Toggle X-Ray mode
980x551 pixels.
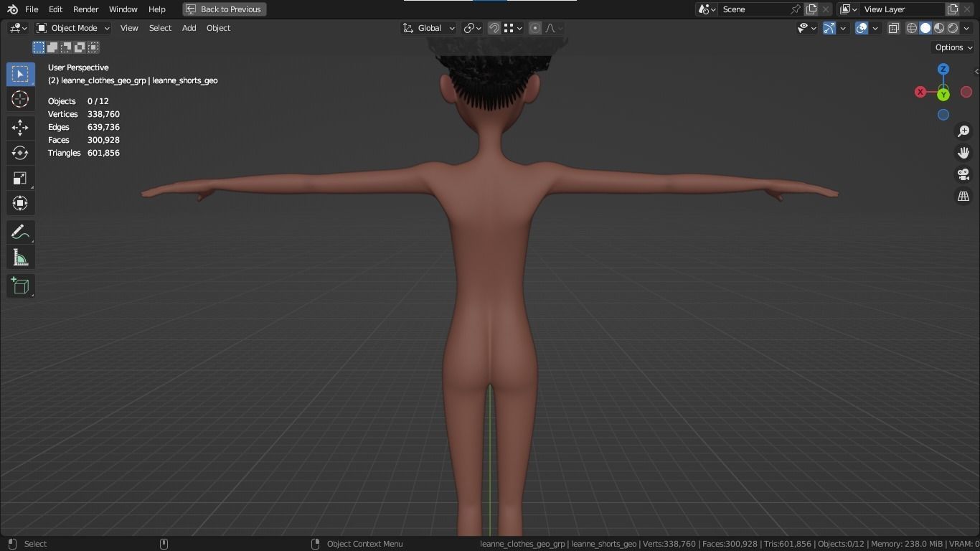[894, 28]
